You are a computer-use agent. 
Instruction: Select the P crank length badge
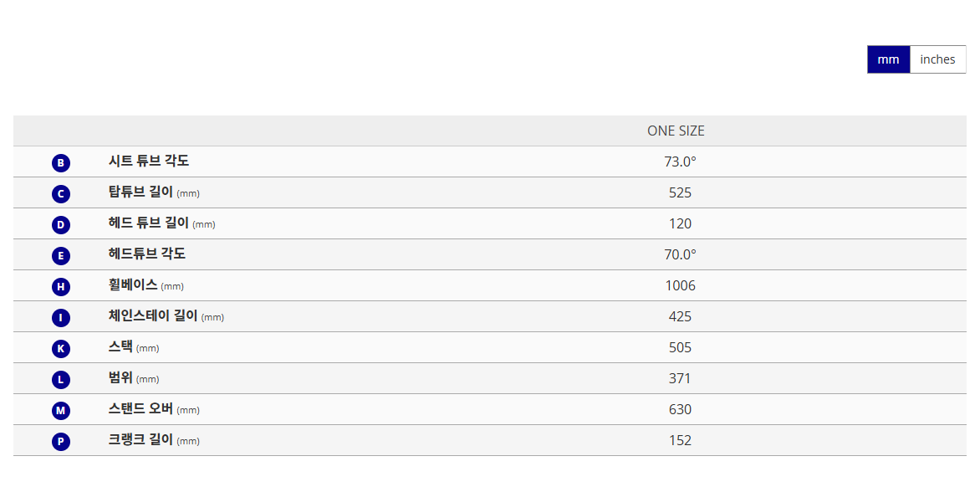61,441
